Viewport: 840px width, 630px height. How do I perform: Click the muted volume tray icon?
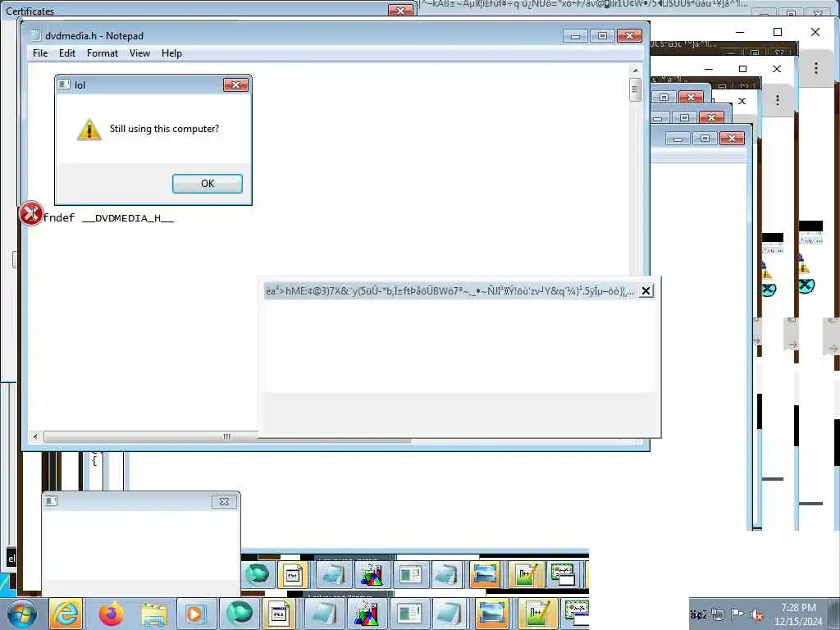(x=757, y=614)
